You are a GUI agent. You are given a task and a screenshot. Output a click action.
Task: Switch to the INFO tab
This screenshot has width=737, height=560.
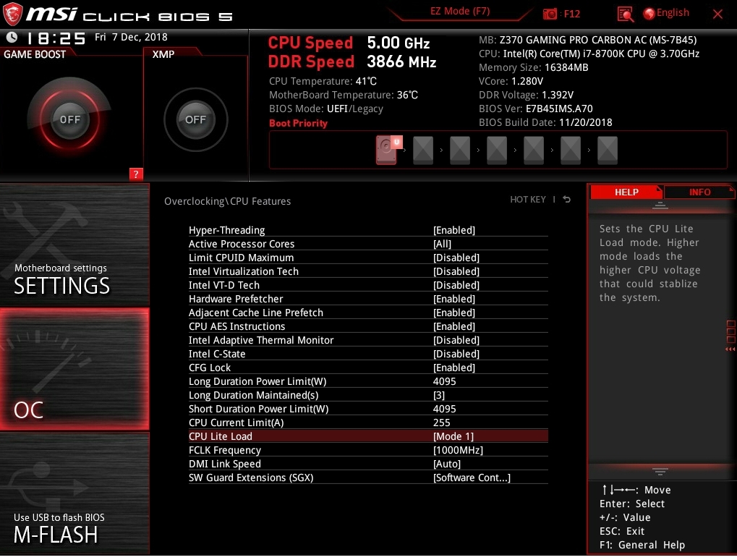click(699, 192)
